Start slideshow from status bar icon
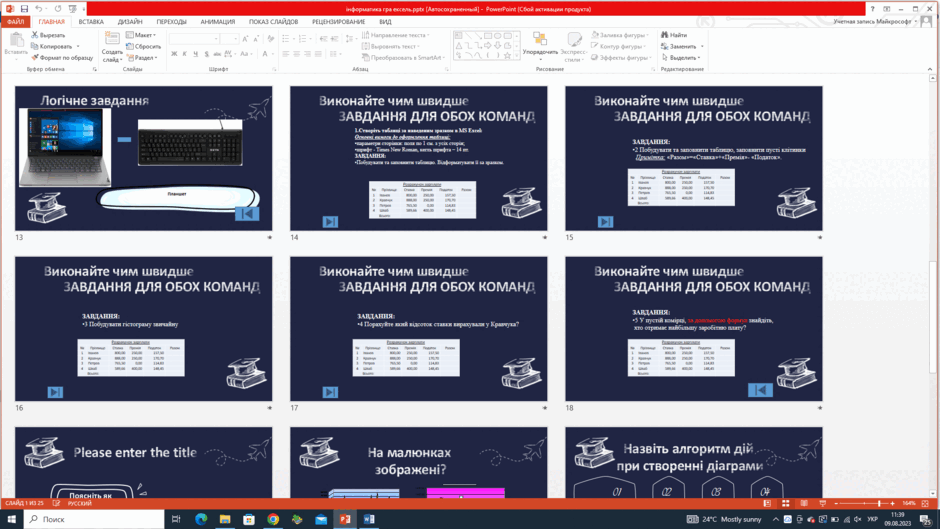 (x=822, y=504)
